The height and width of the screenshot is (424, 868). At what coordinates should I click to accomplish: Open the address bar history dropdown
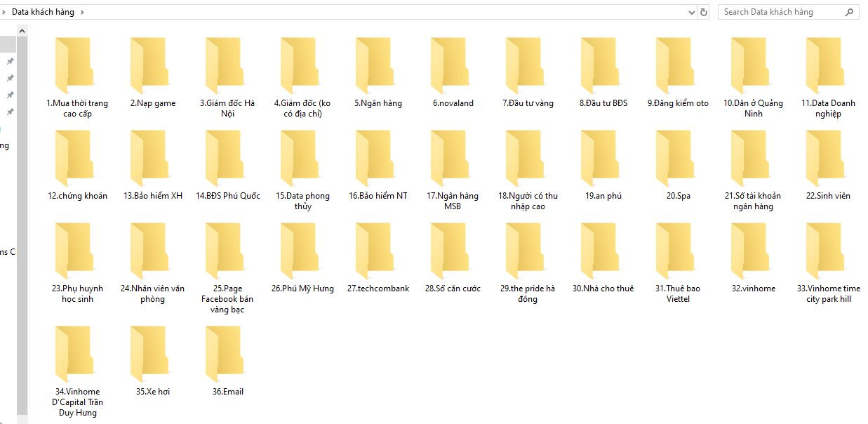691,12
